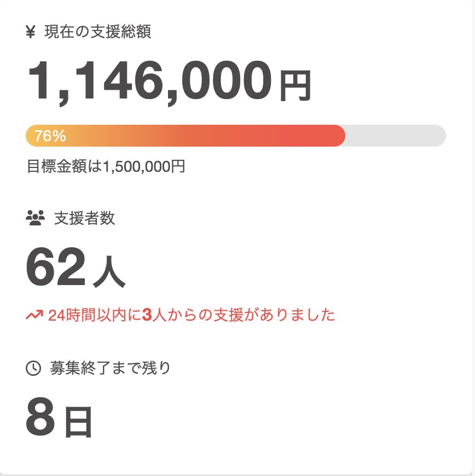Select the 現在の支援総額 heading
Screen dimensions: 475x476
(97, 32)
